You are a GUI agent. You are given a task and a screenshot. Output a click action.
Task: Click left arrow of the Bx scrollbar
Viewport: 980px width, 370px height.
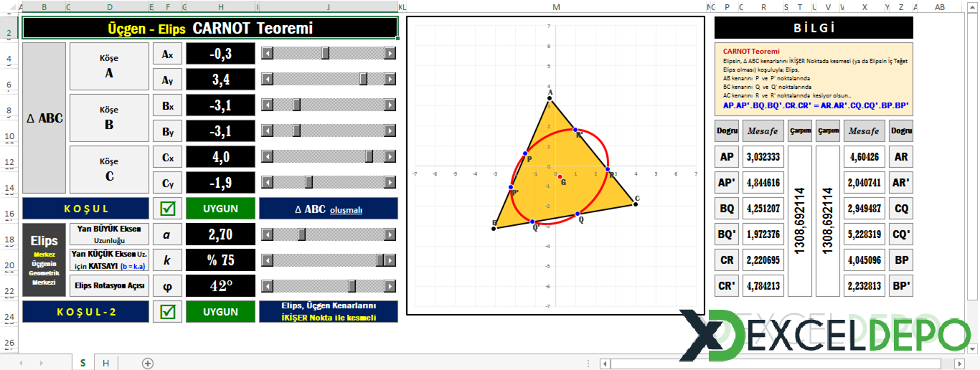coord(267,105)
